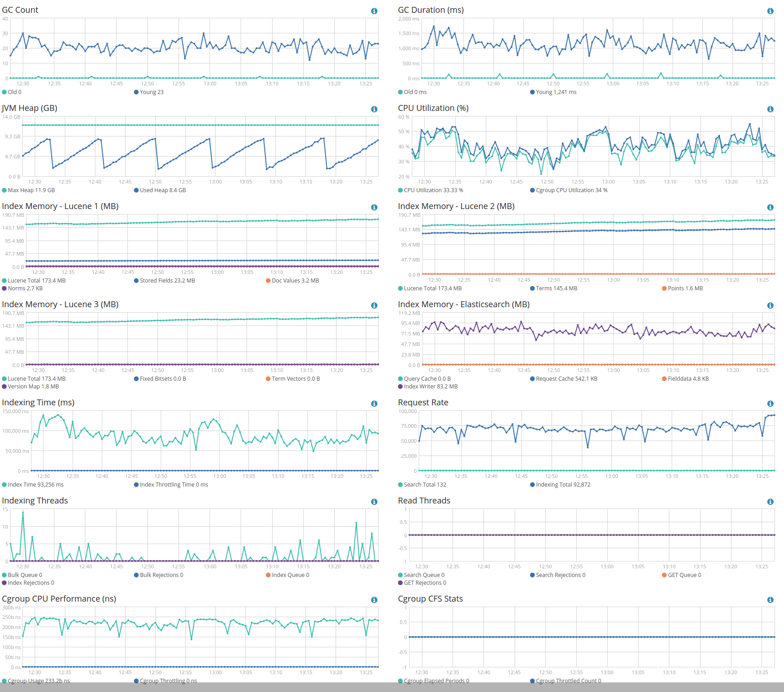The height and width of the screenshot is (692, 784).
Task: Open the GC Count info icon
Action: point(374,11)
